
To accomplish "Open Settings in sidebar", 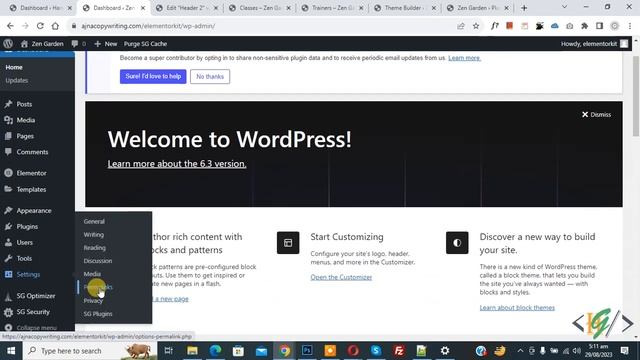I will pyautogui.click(x=28, y=274).
